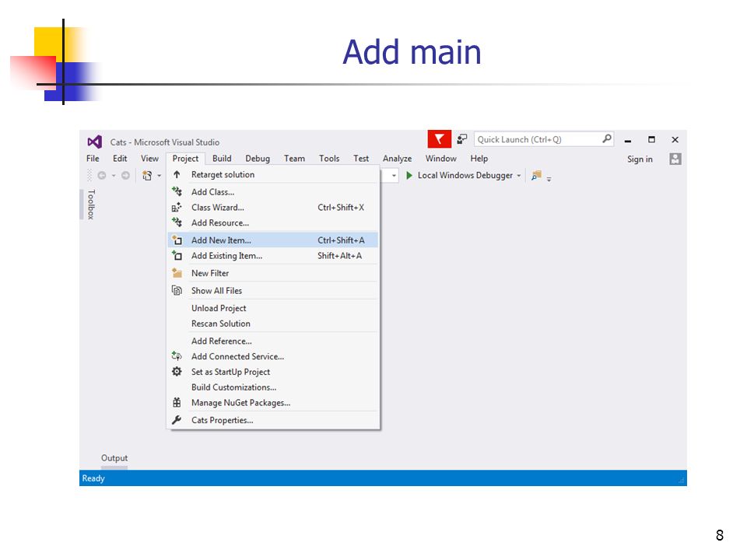
Task: Click the Retarget solution up-arrow icon
Action: tap(177, 175)
